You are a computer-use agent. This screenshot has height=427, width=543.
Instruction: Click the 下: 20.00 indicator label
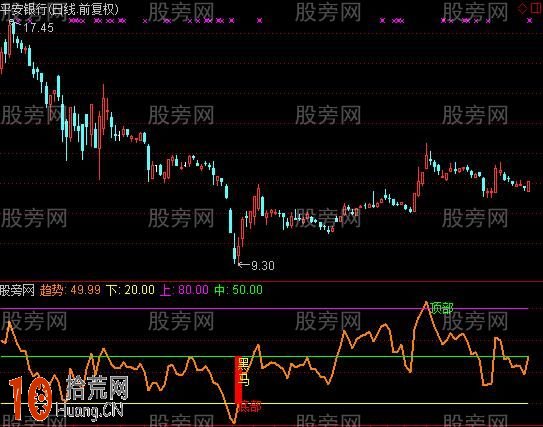click(130, 290)
